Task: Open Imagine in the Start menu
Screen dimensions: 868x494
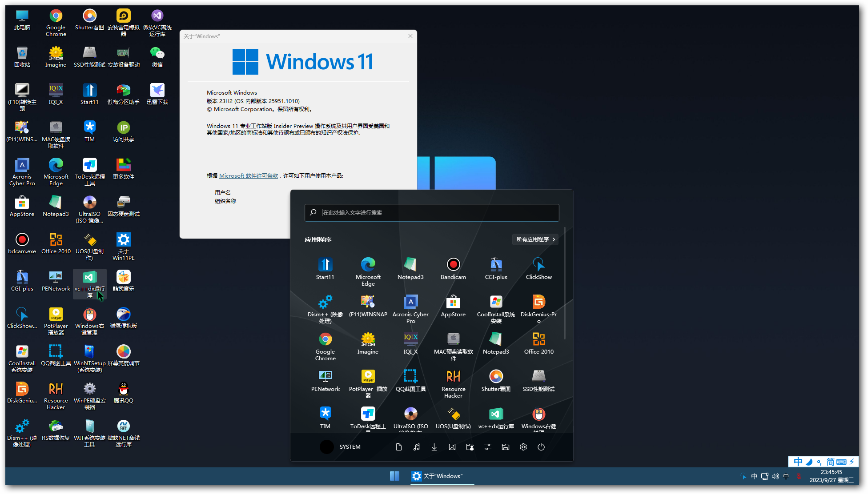Action: point(368,343)
